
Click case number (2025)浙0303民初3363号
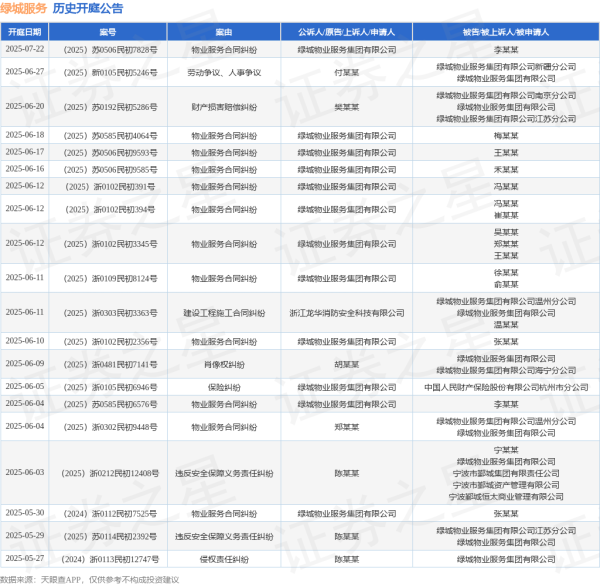click(x=110, y=313)
